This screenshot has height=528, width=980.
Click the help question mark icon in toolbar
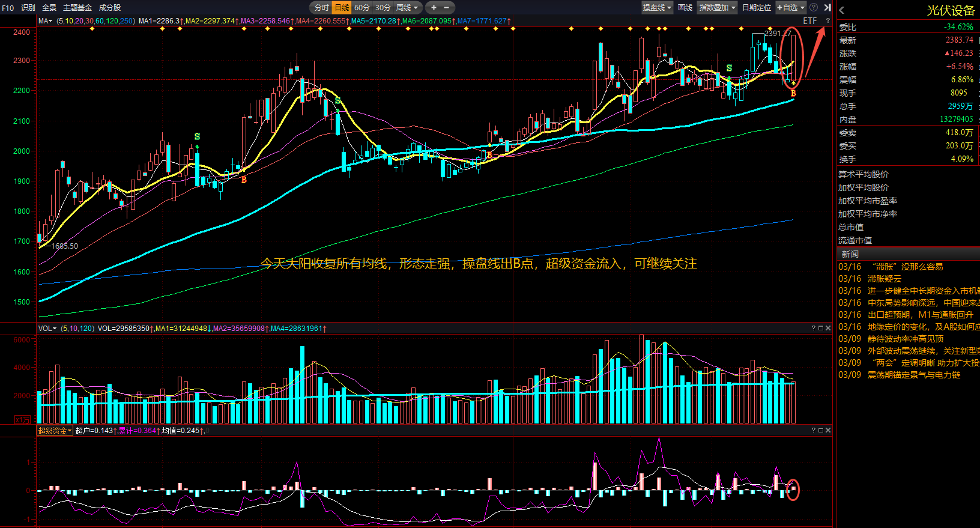tap(814, 8)
